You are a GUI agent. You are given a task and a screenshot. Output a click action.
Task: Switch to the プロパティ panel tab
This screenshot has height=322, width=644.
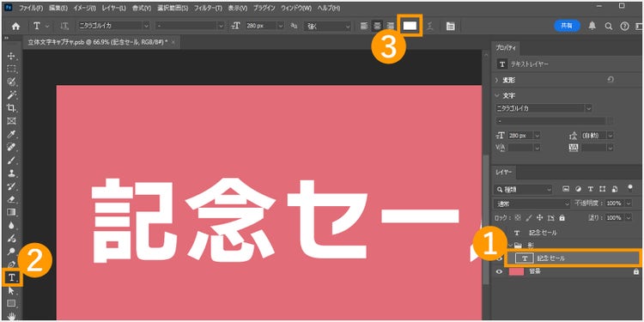(506, 48)
